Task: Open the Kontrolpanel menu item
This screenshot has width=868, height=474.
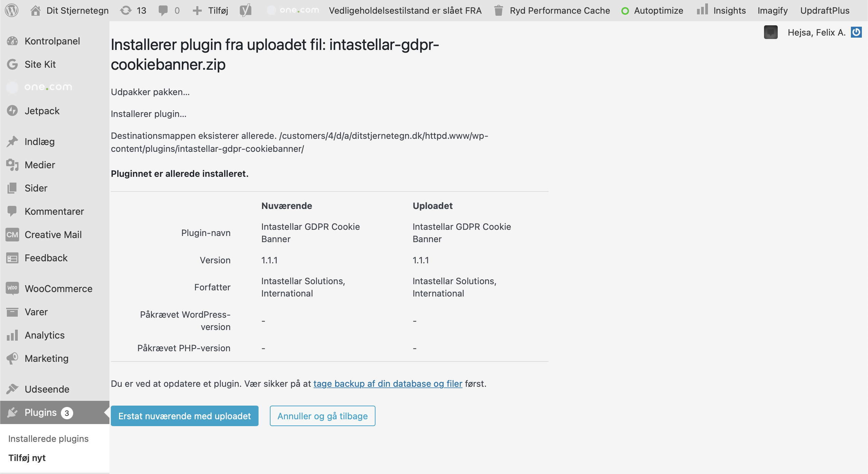Action: (55, 41)
